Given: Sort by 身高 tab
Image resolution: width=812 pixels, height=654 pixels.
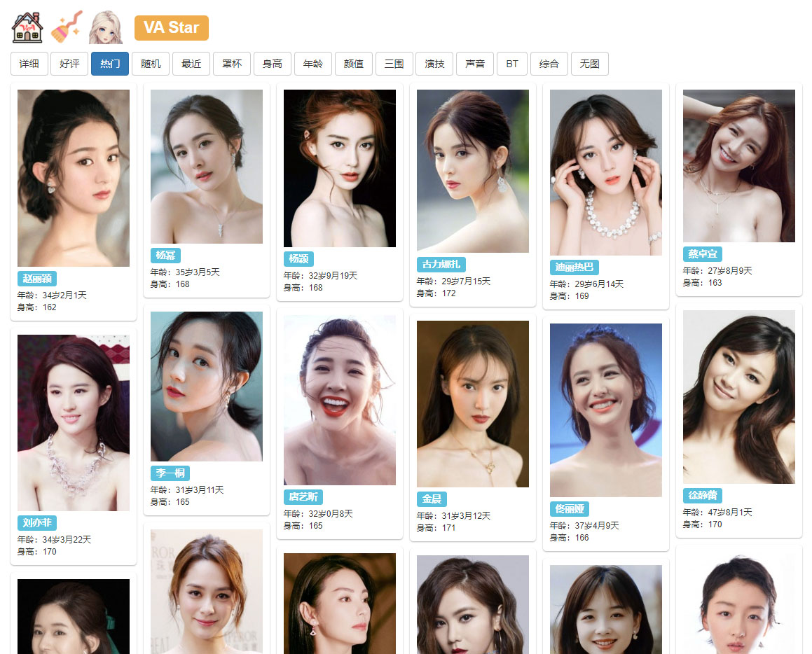Looking at the screenshot, I should tap(273, 64).
